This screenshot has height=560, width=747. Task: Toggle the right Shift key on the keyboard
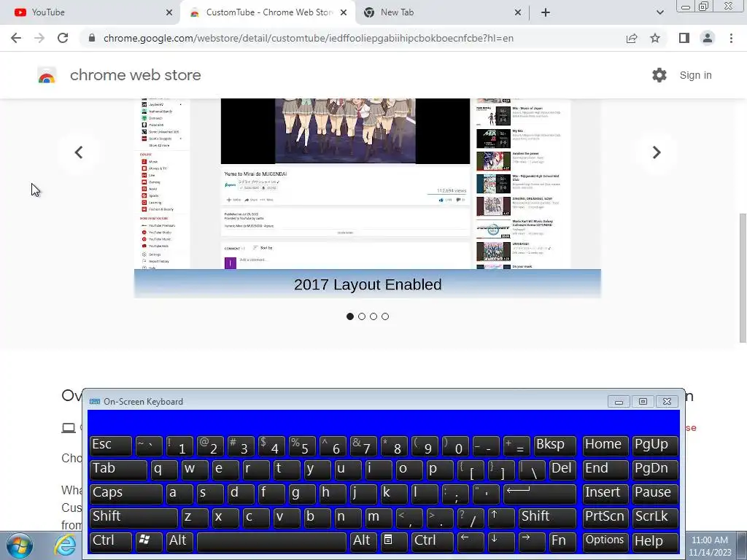coord(547,518)
